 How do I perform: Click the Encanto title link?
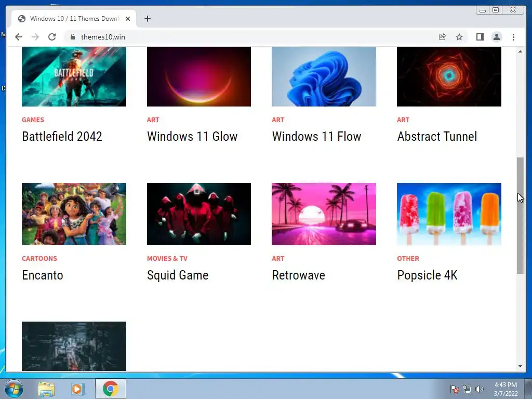click(x=43, y=275)
